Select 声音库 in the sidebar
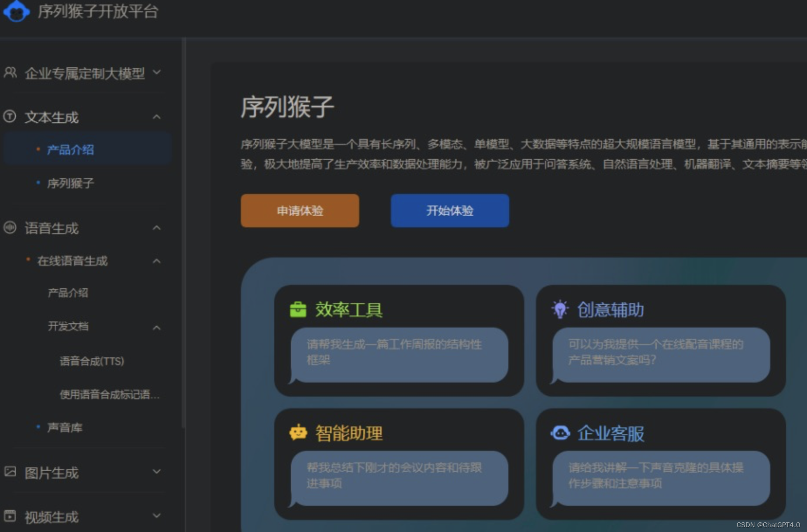The width and height of the screenshot is (807, 532). [x=65, y=427]
